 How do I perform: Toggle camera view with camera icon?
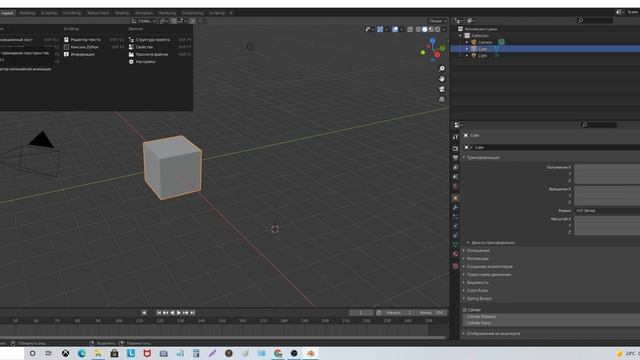pos(442,89)
